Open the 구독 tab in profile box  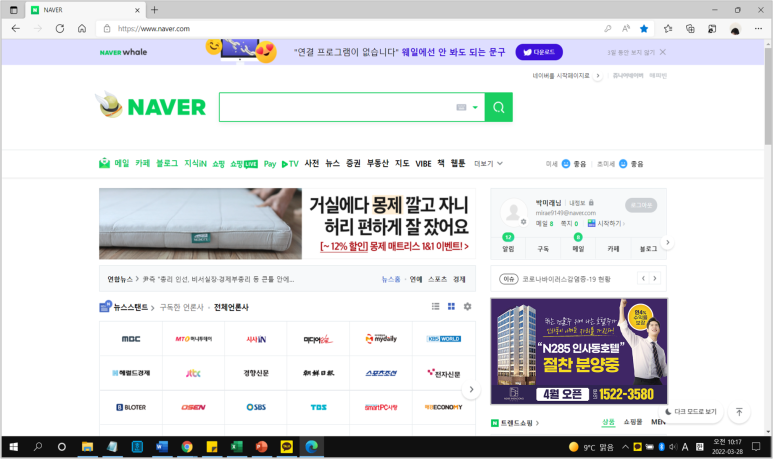click(543, 249)
